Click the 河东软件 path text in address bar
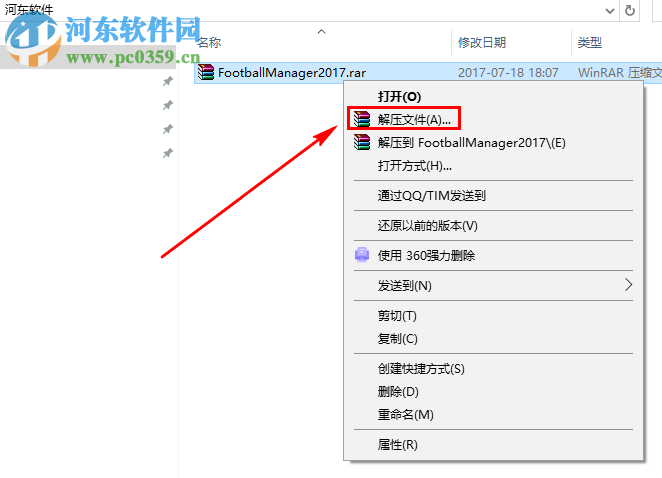662x478 pixels. click(29, 9)
